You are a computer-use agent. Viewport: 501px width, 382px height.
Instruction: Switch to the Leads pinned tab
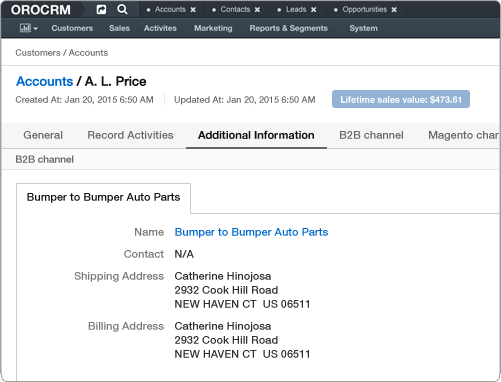click(x=296, y=9)
